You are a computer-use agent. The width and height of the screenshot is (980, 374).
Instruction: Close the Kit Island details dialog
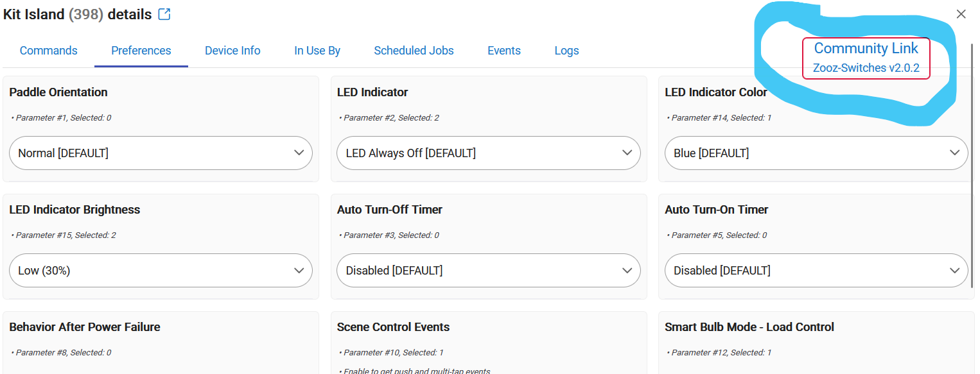click(961, 14)
